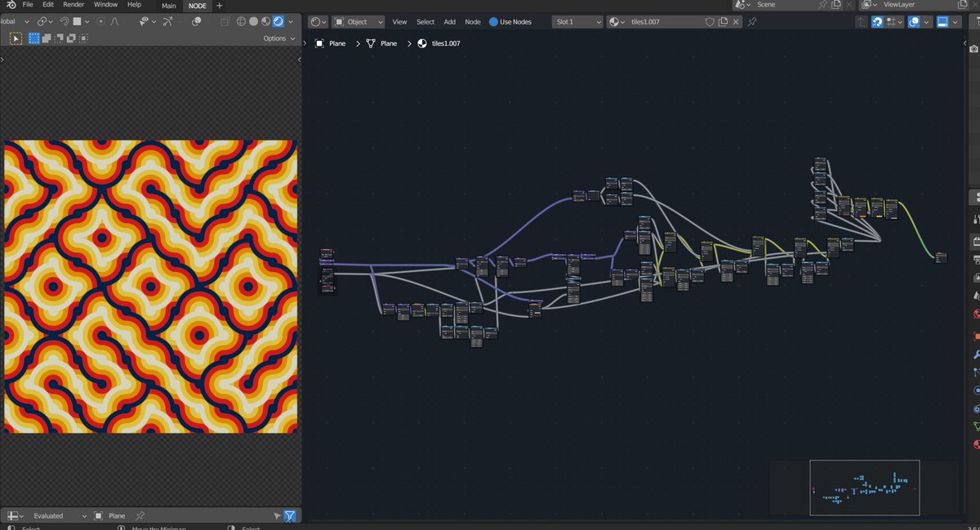Toggle fake user shield for tiles1.007

tap(710, 22)
